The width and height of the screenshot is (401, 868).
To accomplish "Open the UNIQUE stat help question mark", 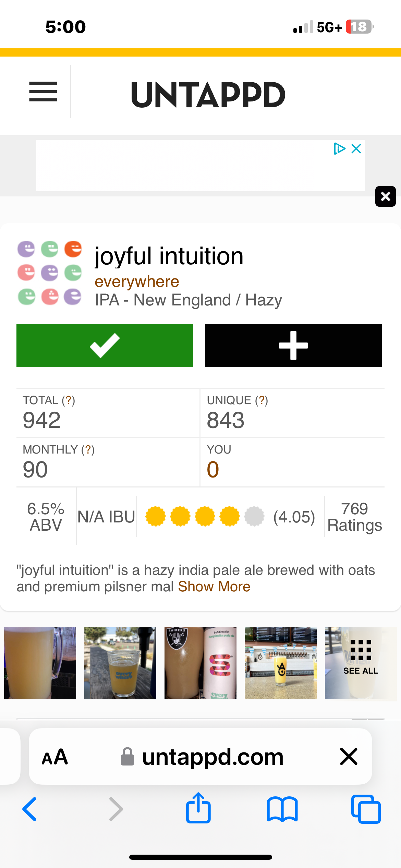I will 262,400.
